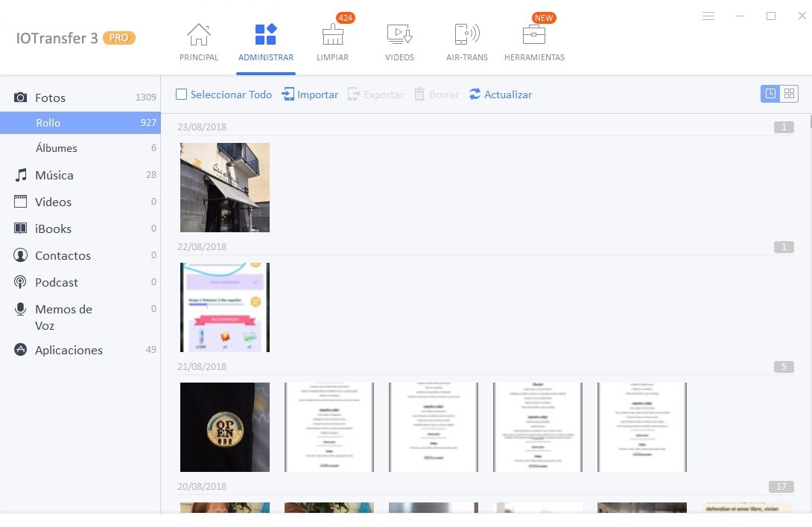Screen dimensions: 812x527
Task: Select the OPEN badge photo
Action: tap(225, 427)
